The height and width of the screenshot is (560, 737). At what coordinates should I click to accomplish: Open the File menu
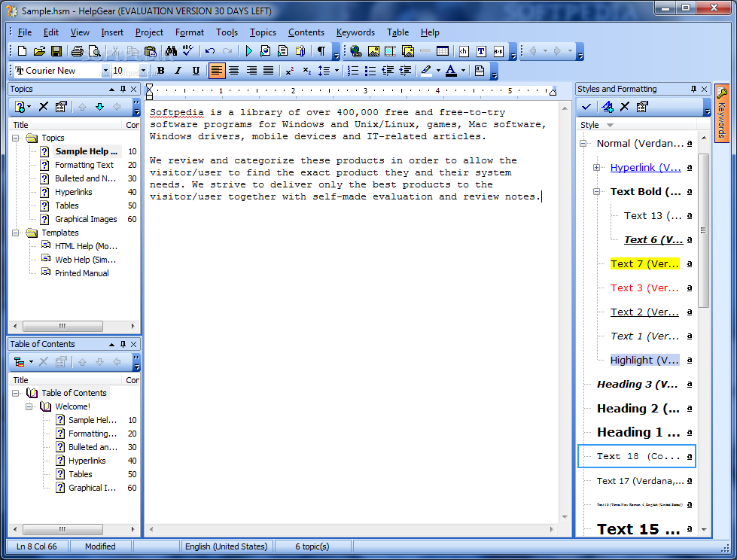pyautogui.click(x=24, y=32)
